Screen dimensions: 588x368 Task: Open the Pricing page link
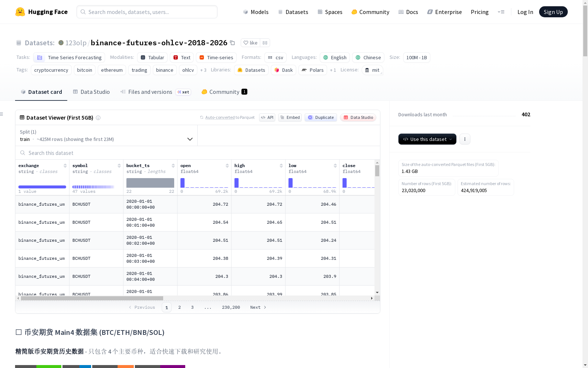(x=480, y=12)
